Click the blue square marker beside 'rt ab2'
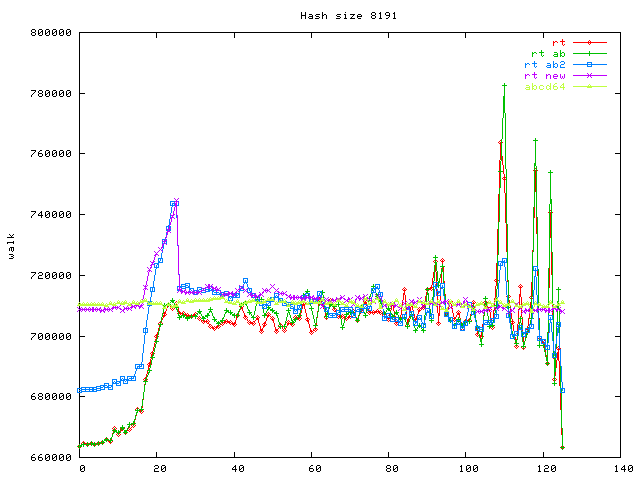 pyautogui.click(x=590, y=64)
